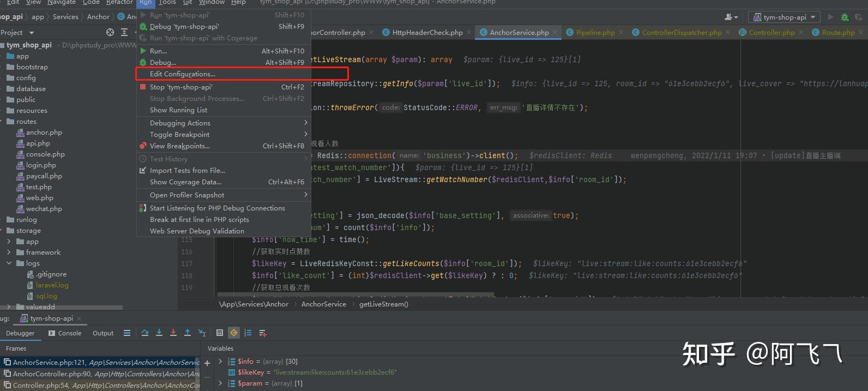The image size is (868, 391).
Task: Click Run with Coverage icon in toolbar
Action: [859, 17]
